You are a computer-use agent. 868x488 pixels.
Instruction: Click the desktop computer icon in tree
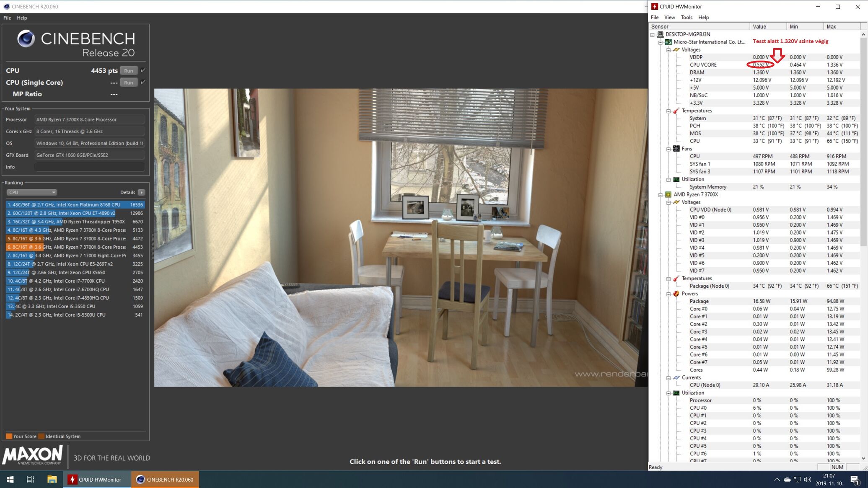coord(660,34)
